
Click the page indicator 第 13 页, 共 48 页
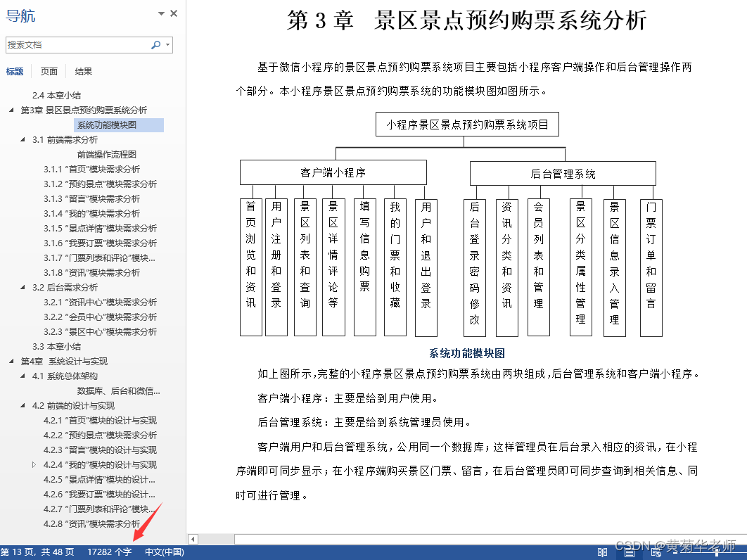(38, 552)
